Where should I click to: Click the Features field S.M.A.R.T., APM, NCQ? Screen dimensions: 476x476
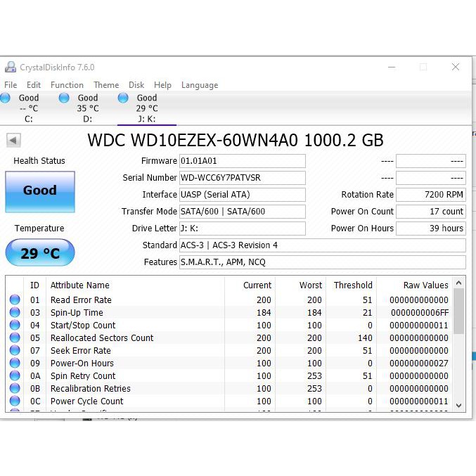tap(323, 262)
